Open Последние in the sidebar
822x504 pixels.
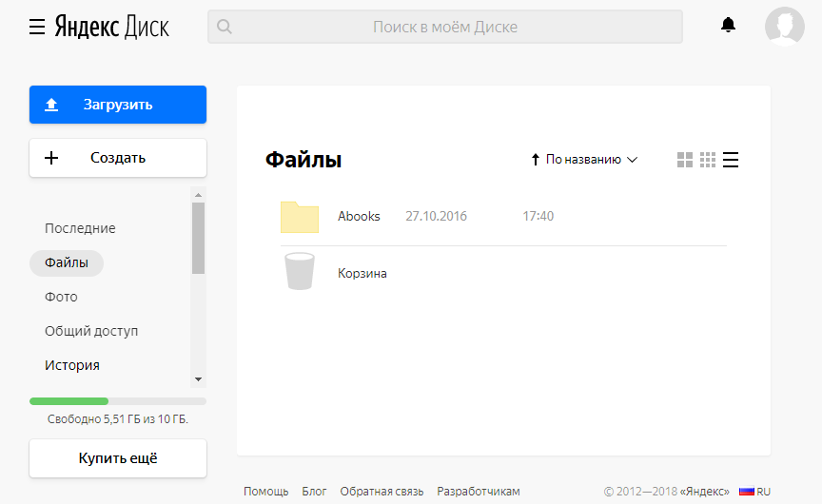coord(80,228)
